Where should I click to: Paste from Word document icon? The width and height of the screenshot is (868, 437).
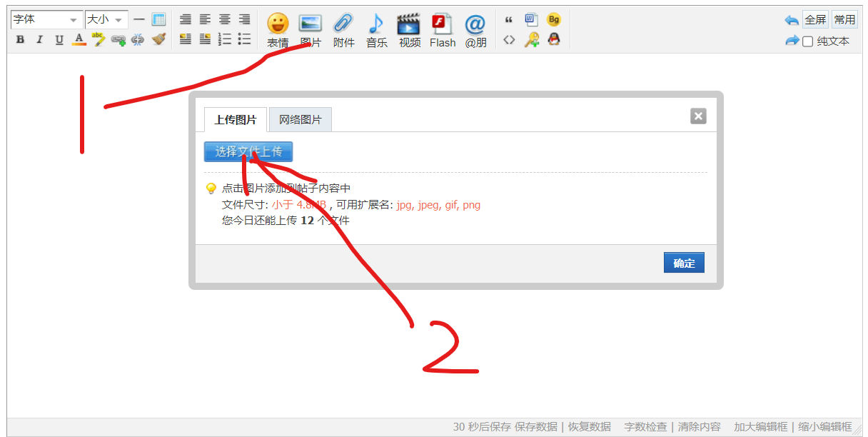pos(531,19)
